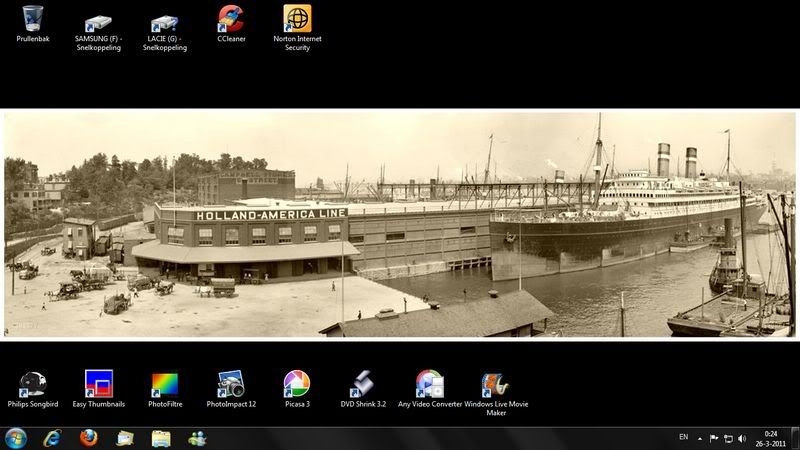
Task: Open the volume speaker icon
Action: [742, 439]
